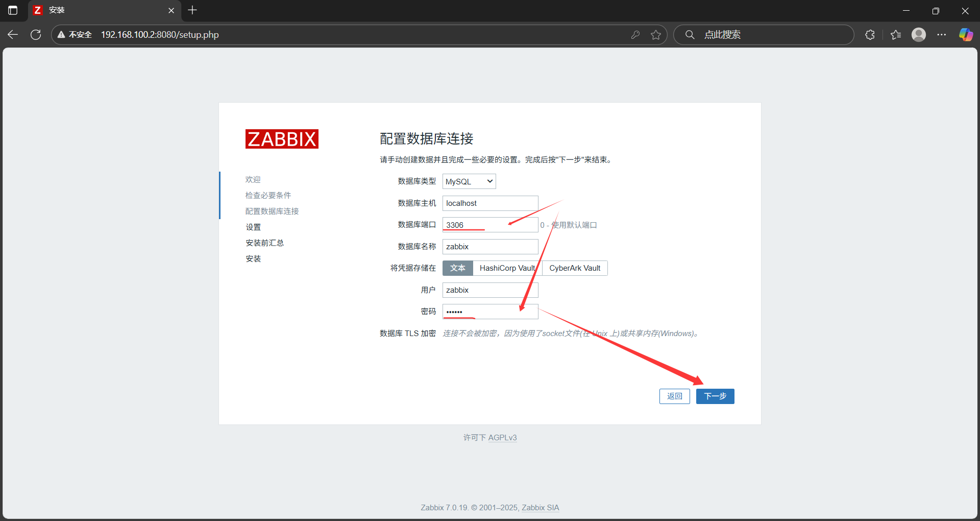Click the ZABBIX logo

pyautogui.click(x=282, y=139)
